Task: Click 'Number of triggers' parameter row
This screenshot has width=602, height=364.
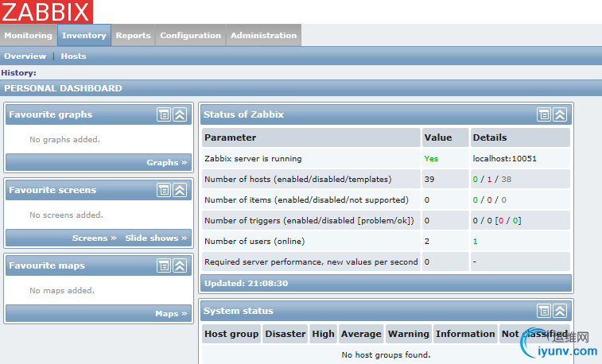Action: tap(309, 221)
